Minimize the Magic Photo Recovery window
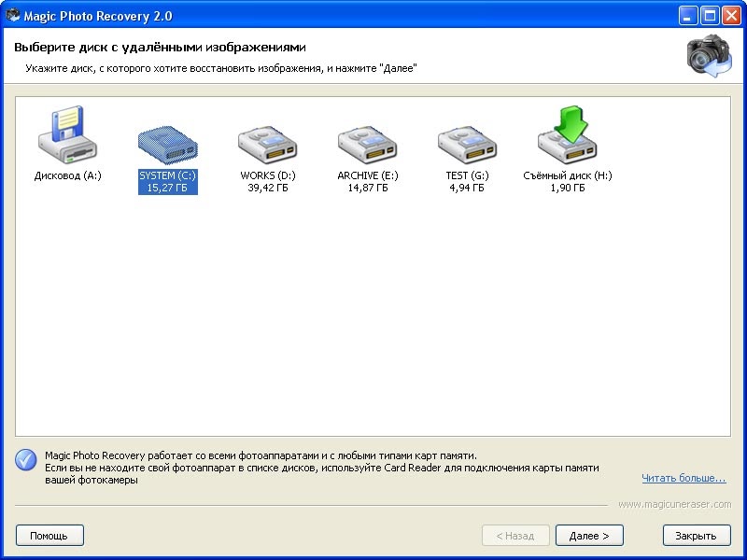 coord(687,16)
